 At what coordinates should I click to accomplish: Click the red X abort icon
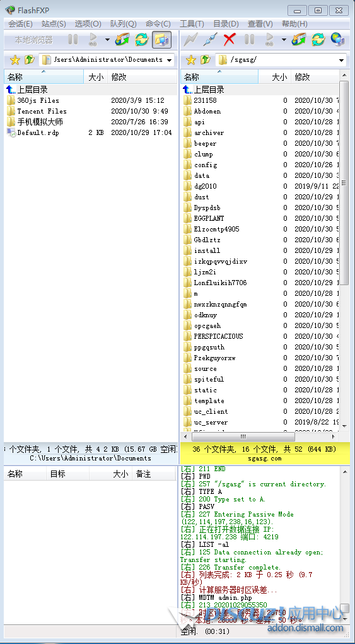[x=230, y=40]
